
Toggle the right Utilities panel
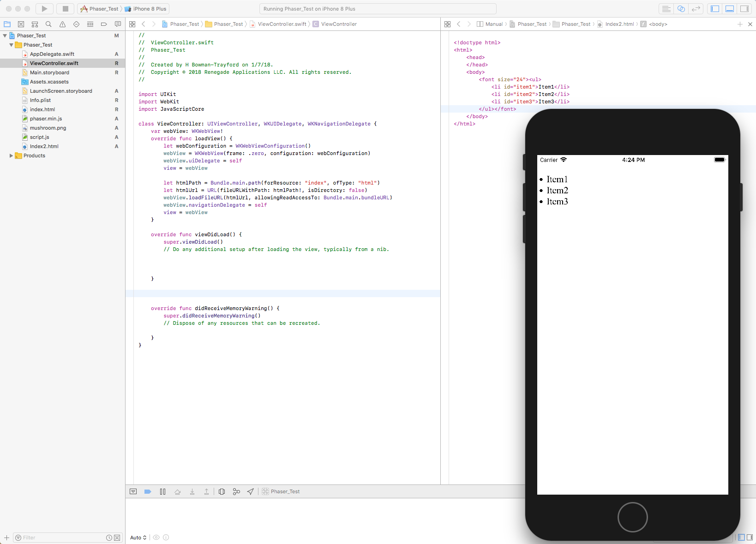(x=744, y=9)
